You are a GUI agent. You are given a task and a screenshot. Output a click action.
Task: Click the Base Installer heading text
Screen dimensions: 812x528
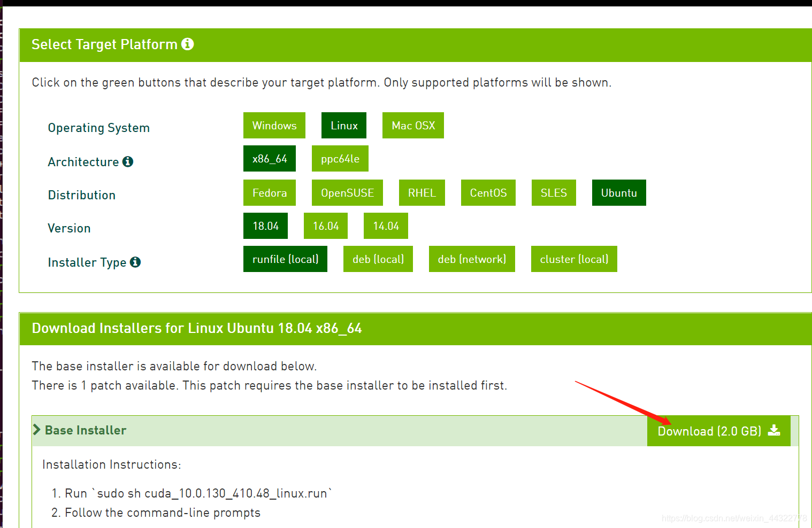[86, 430]
